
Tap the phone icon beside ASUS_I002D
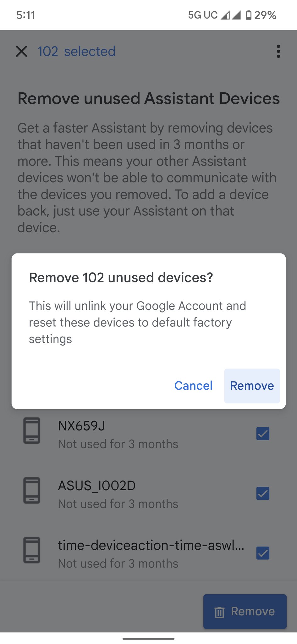pyautogui.click(x=32, y=490)
